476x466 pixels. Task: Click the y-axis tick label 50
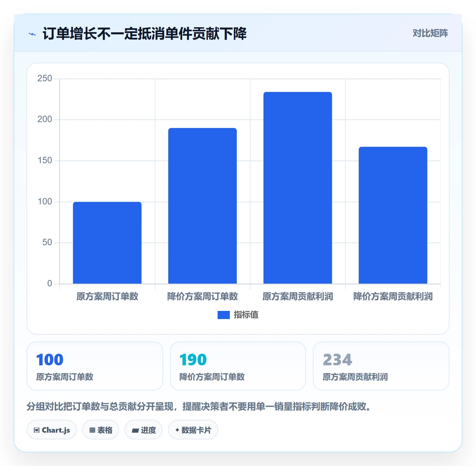click(47, 243)
